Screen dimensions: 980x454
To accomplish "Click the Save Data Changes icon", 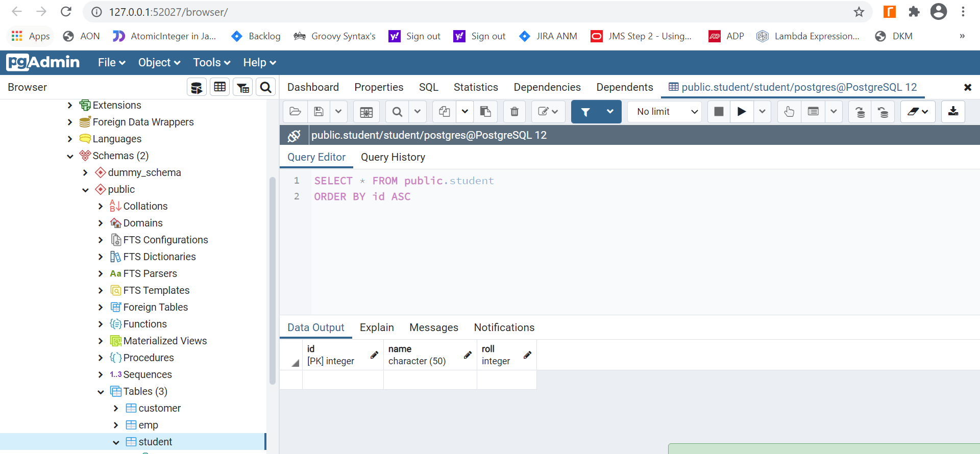I will coord(366,112).
